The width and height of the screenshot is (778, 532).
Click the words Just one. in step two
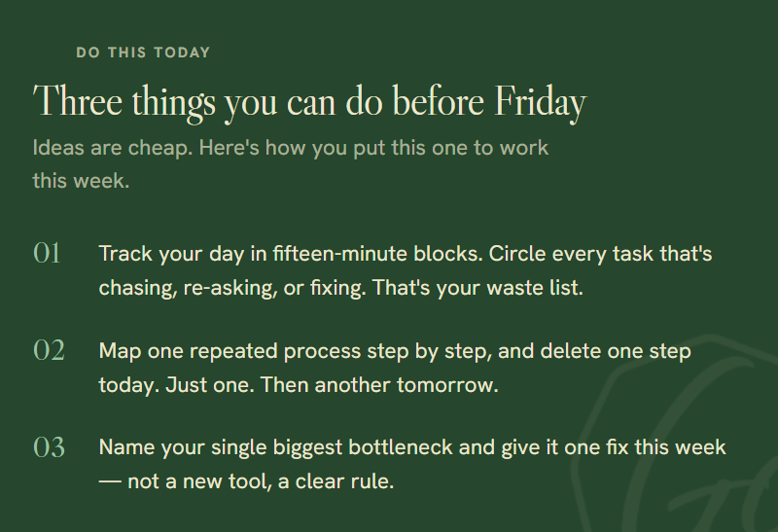coord(210,384)
